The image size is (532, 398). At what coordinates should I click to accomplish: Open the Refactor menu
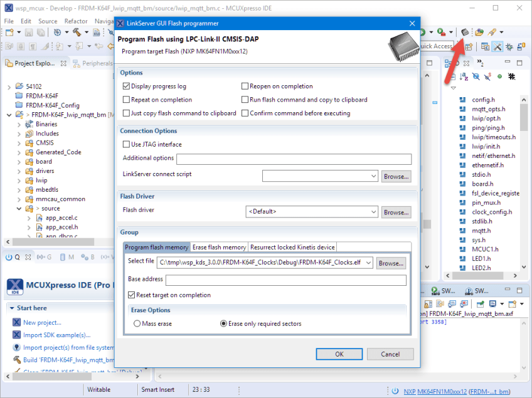click(x=75, y=21)
